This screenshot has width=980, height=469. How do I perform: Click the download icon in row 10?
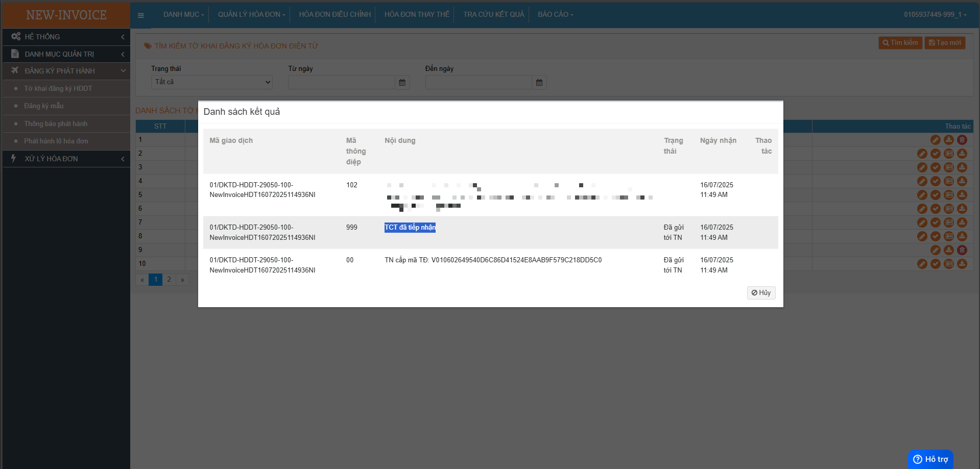click(962, 263)
